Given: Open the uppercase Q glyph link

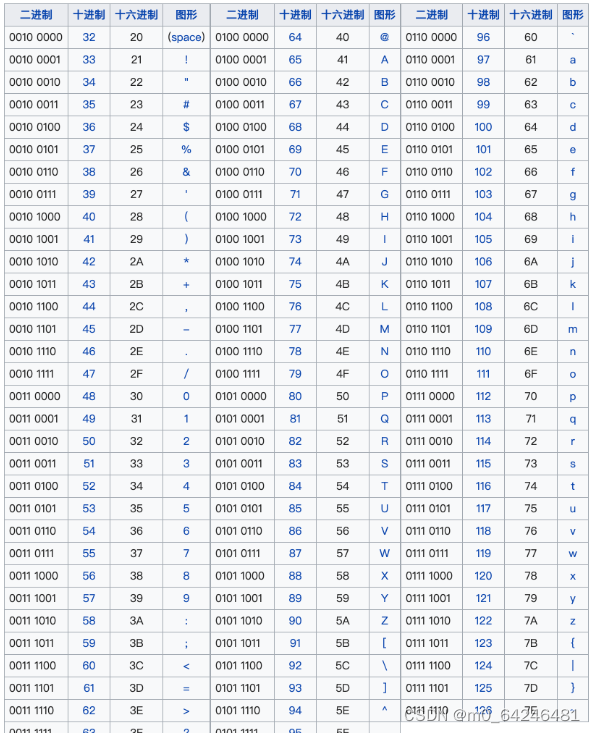Looking at the screenshot, I should point(384,418).
